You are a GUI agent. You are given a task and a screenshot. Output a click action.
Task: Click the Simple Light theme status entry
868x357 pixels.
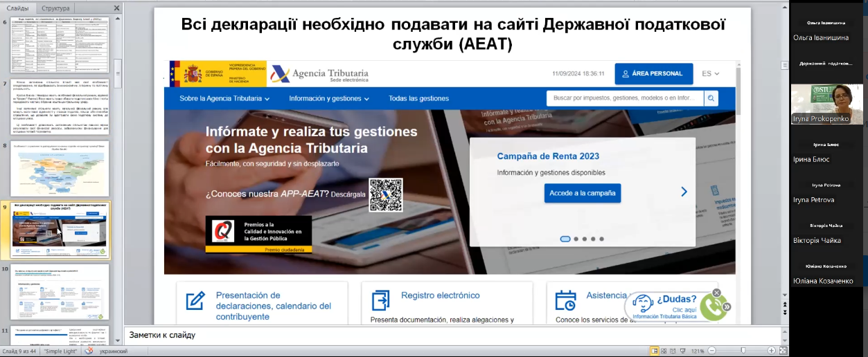(x=61, y=351)
